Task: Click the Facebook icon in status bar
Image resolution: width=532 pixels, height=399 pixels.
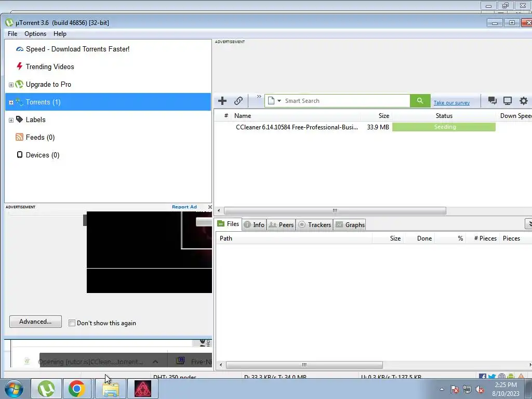Action: [483, 377]
